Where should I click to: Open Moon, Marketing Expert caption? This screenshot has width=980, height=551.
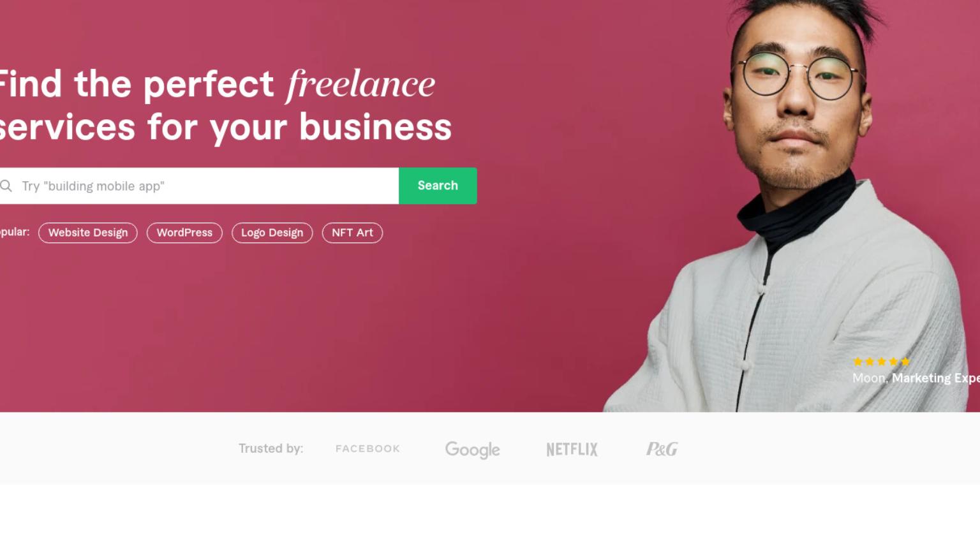coord(916,378)
